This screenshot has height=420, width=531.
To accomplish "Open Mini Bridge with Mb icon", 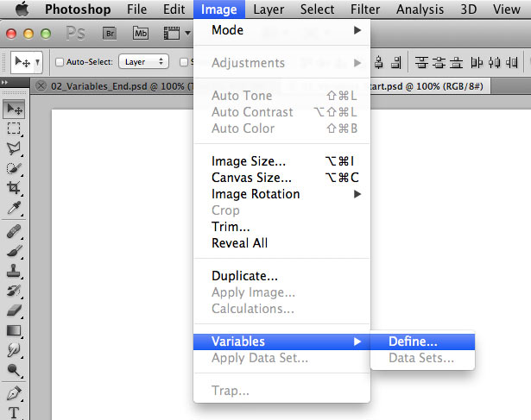I will pyautogui.click(x=141, y=33).
